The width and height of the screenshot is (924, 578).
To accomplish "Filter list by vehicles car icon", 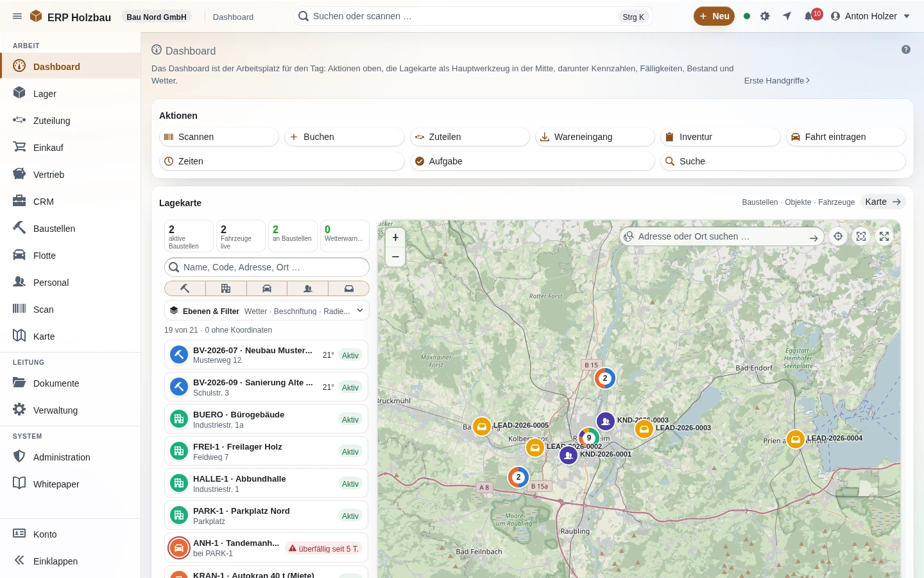I will (267, 288).
